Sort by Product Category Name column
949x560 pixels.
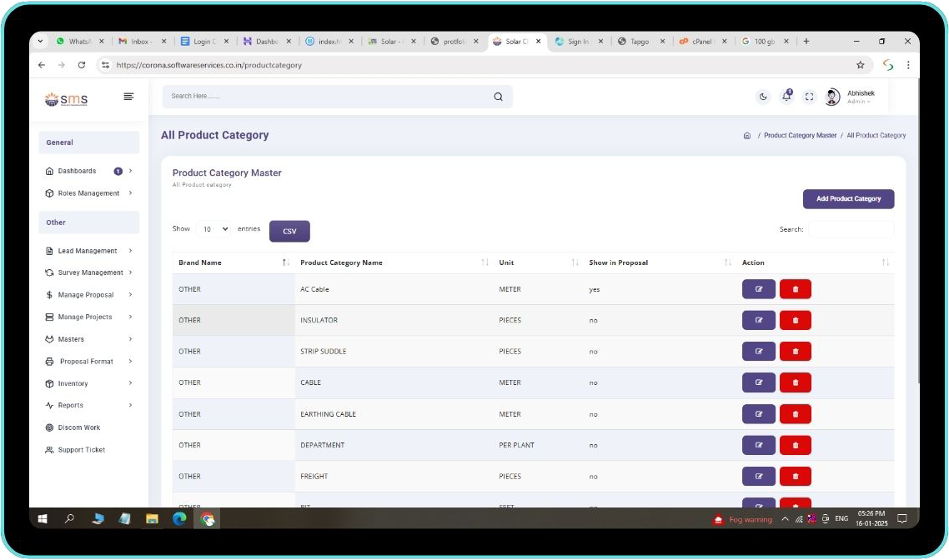[394, 262]
